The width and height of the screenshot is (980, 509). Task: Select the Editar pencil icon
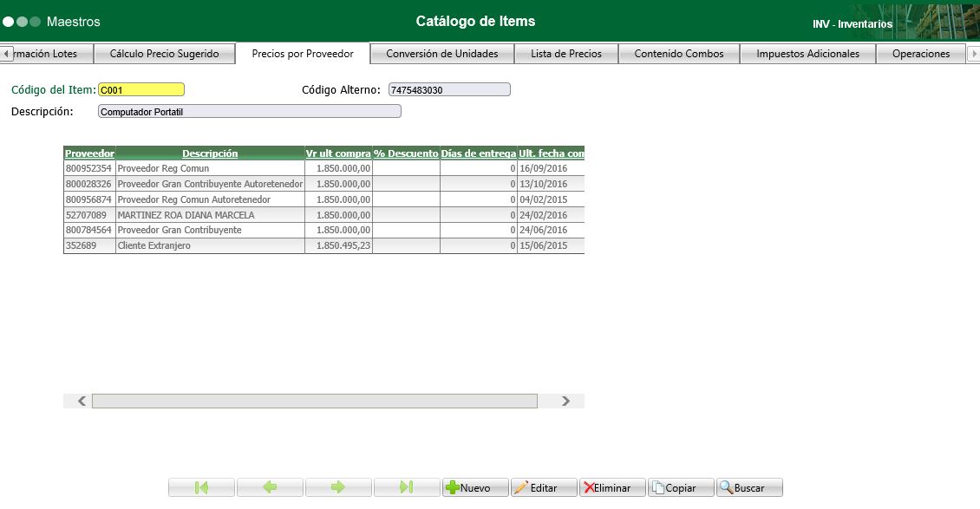click(x=524, y=486)
